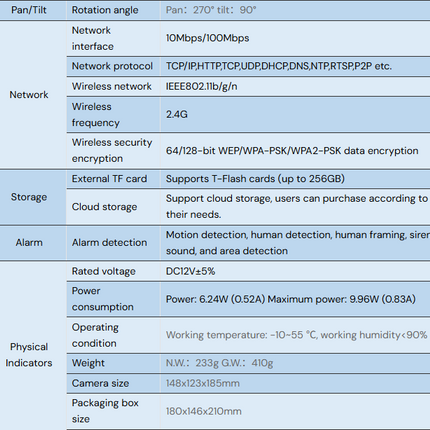Select the Camera size 148x123x185mm value
Image resolution: width=430 pixels, height=430 pixels.
pyautogui.click(x=203, y=383)
